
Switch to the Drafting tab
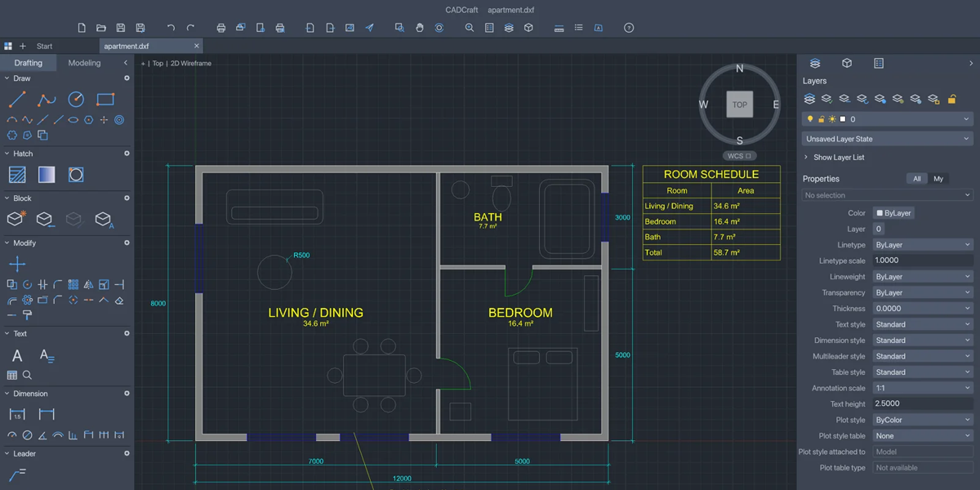pyautogui.click(x=29, y=63)
